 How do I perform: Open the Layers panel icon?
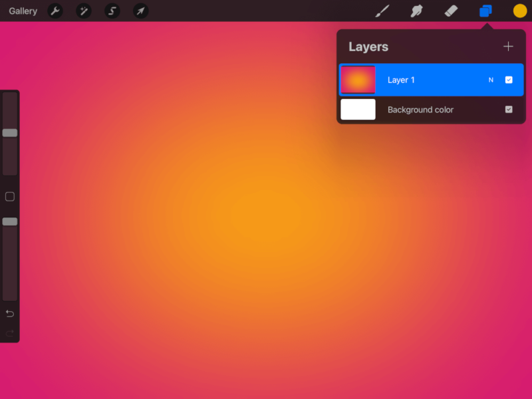tap(486, 11)
